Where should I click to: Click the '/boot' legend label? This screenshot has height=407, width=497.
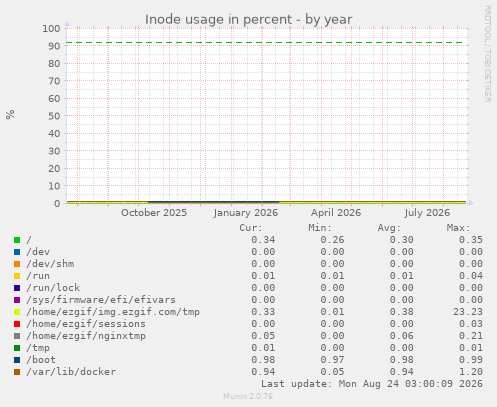[x=41, y=360]
